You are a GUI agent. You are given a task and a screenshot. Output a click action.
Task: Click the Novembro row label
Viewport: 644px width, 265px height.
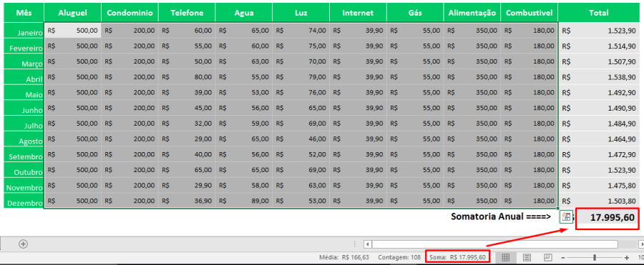[x=24, y=185]
